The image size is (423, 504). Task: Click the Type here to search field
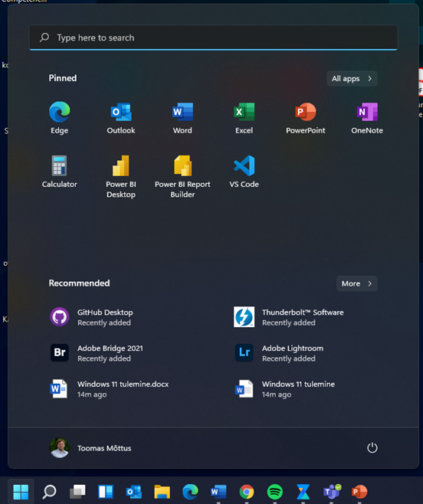(213, 38)
